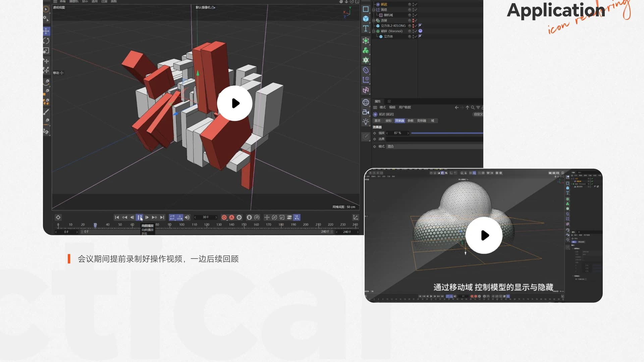The image size is (644, 362).
Task: Open the 摄像机 viewport menu
Action: point(74,1)
